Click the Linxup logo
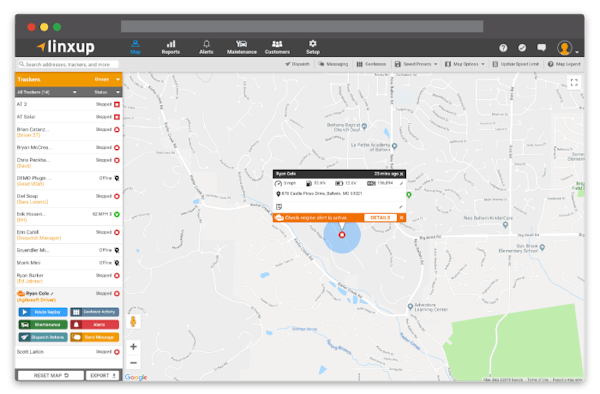Viewport: 600px width, 394px height. click(x=66, y=47)
